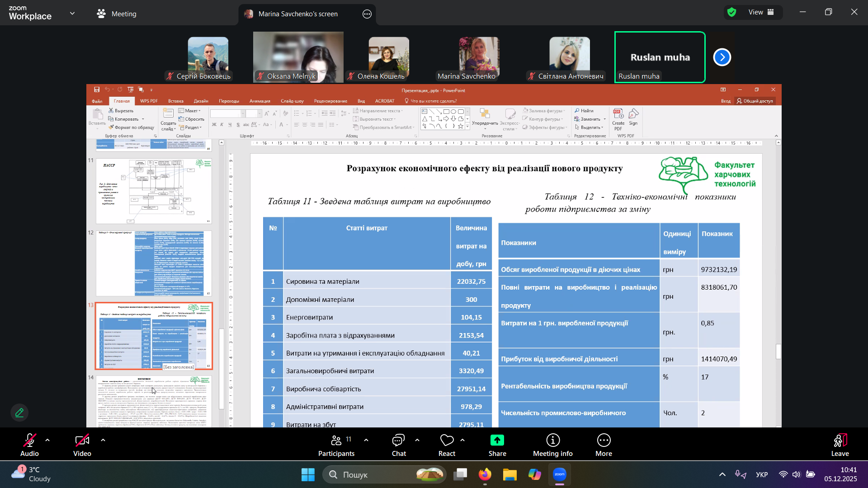Show next participants with arrow button
Screen dimensions: 868x488
(x=722, y=57)
